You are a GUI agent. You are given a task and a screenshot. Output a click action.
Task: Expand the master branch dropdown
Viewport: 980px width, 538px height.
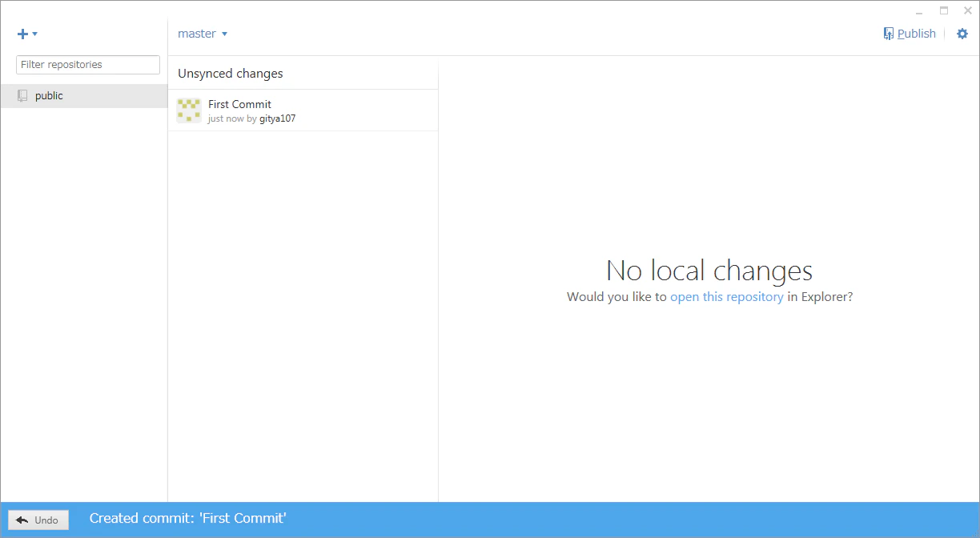203,34
